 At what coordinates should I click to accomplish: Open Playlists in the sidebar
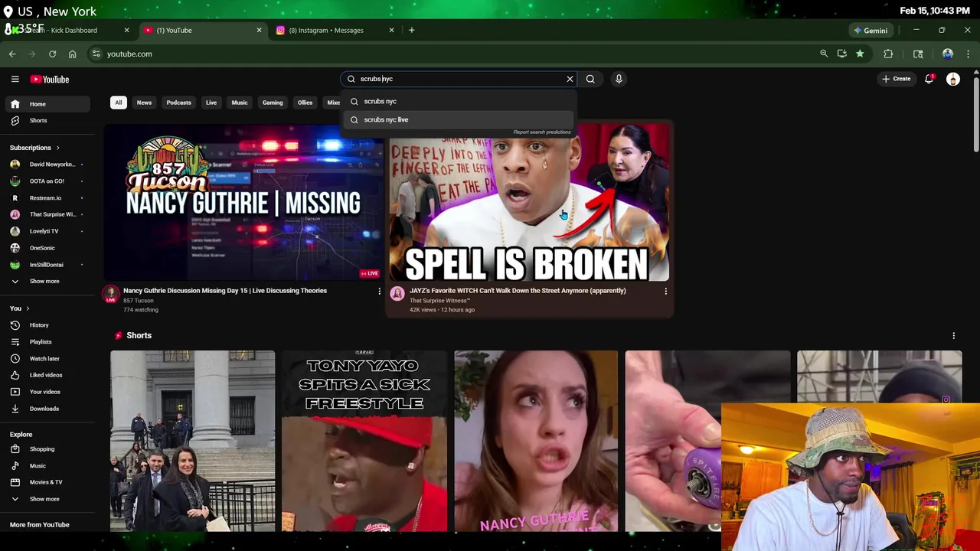[46, 342]
